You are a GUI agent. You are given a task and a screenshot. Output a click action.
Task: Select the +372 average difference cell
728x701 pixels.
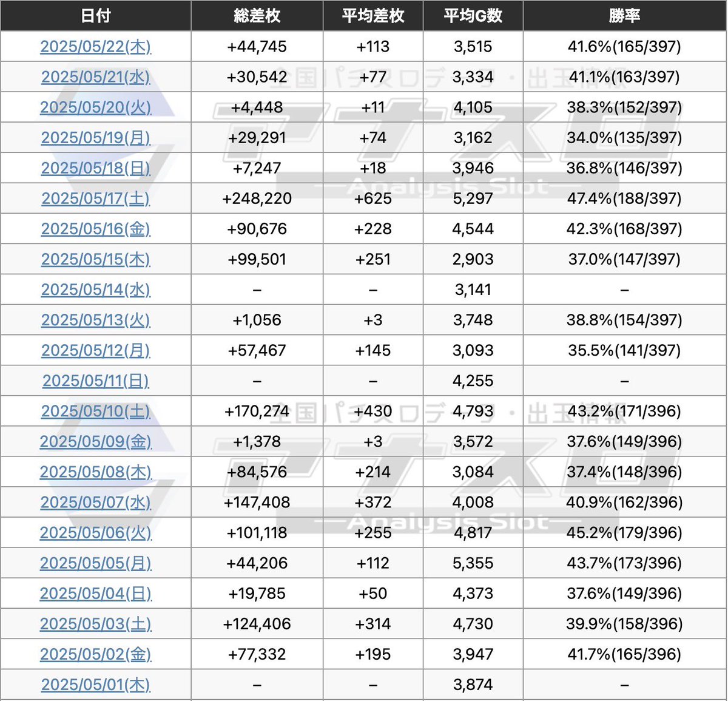click(x=373, y=502)
